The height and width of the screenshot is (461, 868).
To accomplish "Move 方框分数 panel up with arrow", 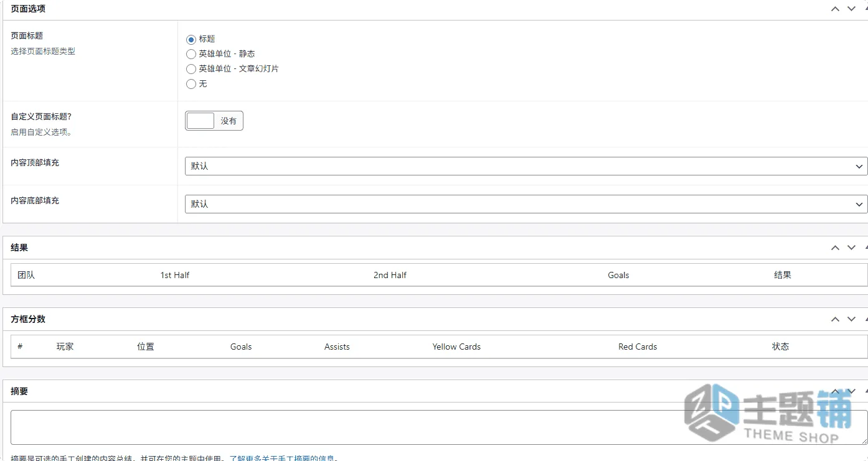I will [835, 319].
